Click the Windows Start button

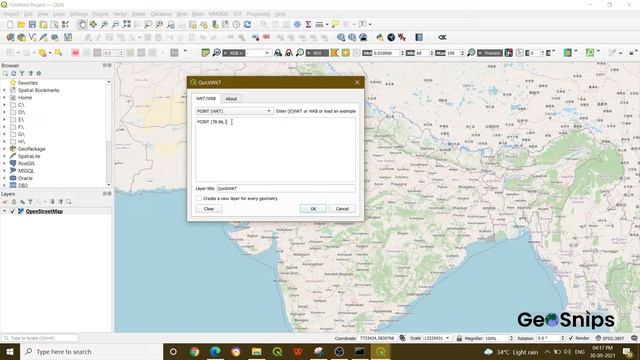[10, 351]
